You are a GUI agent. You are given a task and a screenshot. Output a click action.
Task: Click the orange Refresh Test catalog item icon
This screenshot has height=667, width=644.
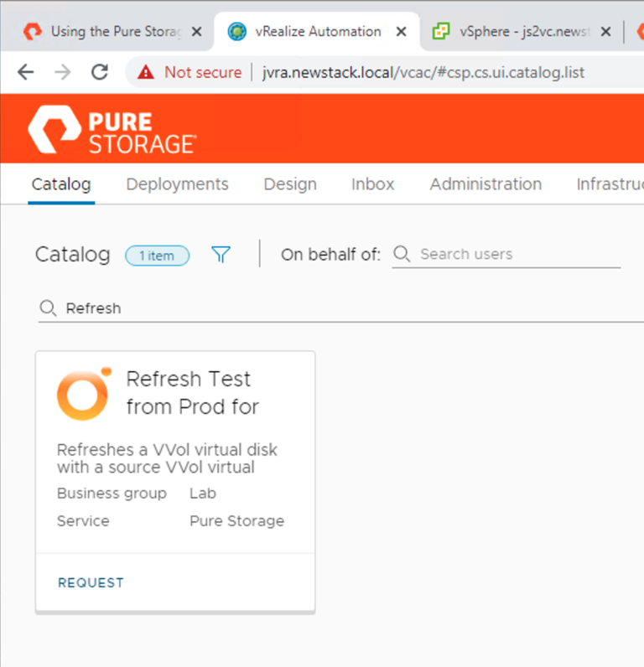pos(83,393)
